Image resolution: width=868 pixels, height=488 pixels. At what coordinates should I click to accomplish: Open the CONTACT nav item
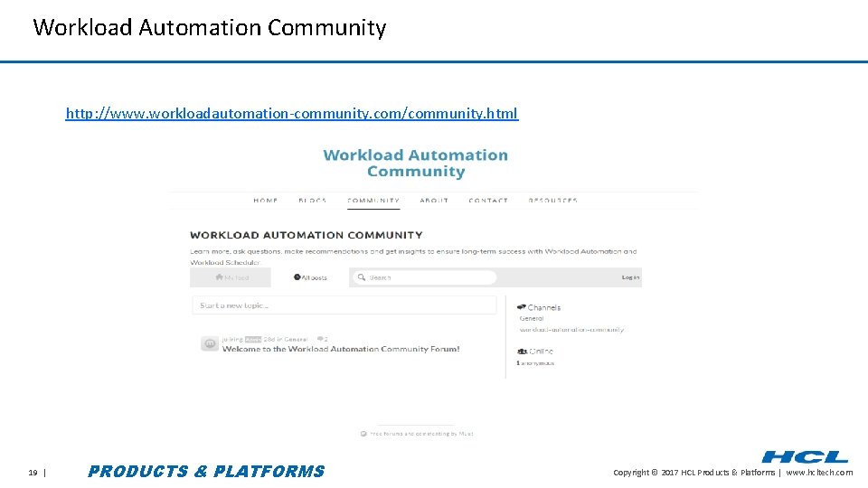pos(488,201)
